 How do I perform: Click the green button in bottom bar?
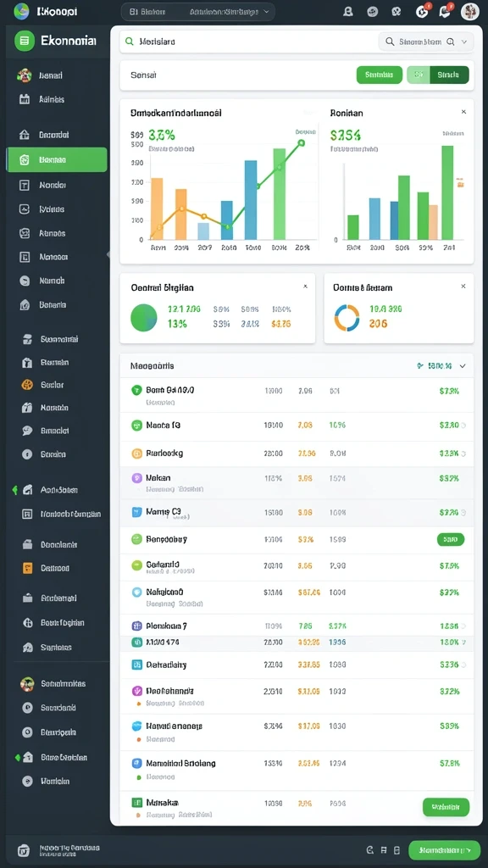[444, 849]
